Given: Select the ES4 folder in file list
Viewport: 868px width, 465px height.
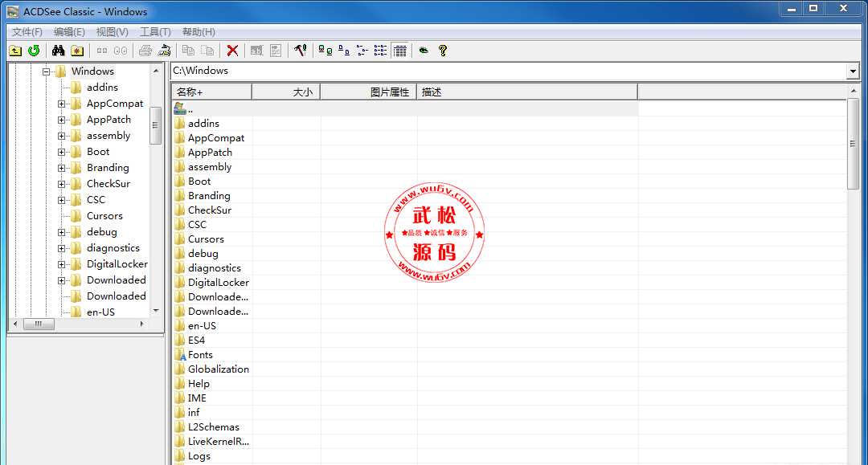Looking at the screenshot, I should coord(197,340).
